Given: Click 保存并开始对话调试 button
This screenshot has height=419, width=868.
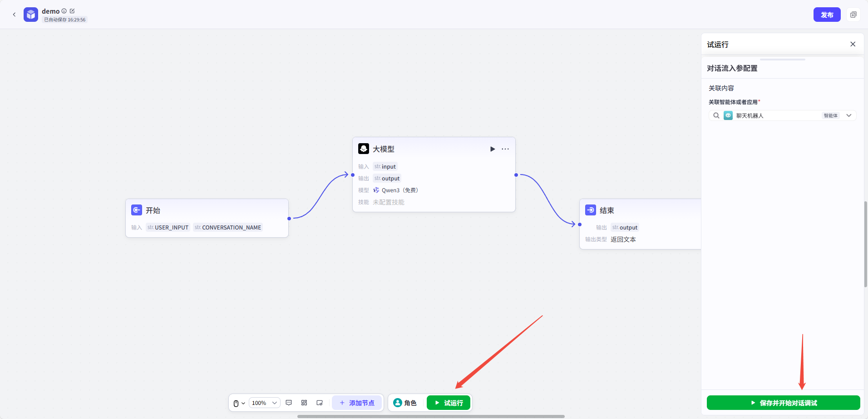Looking at the screenshot, I should (x=783, y=403).
